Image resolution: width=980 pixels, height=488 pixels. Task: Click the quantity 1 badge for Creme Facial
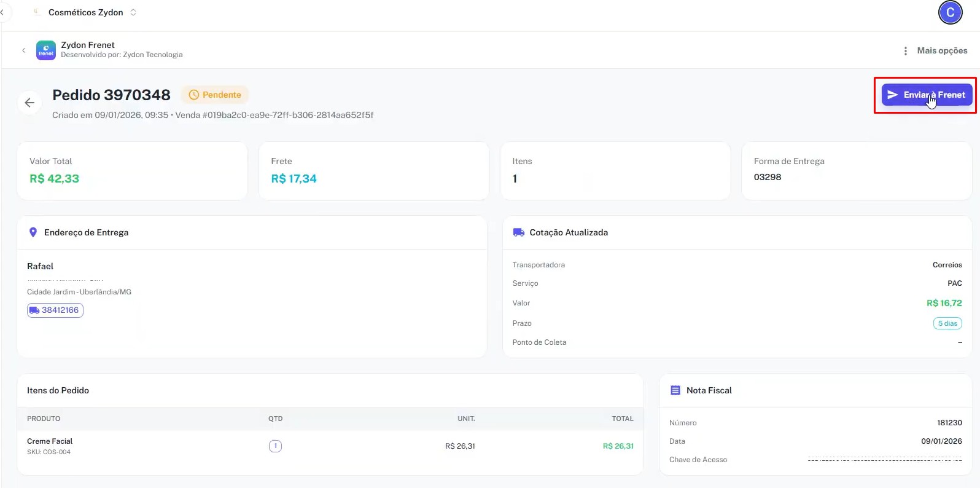pyautogui.click(x=275, y=446)
